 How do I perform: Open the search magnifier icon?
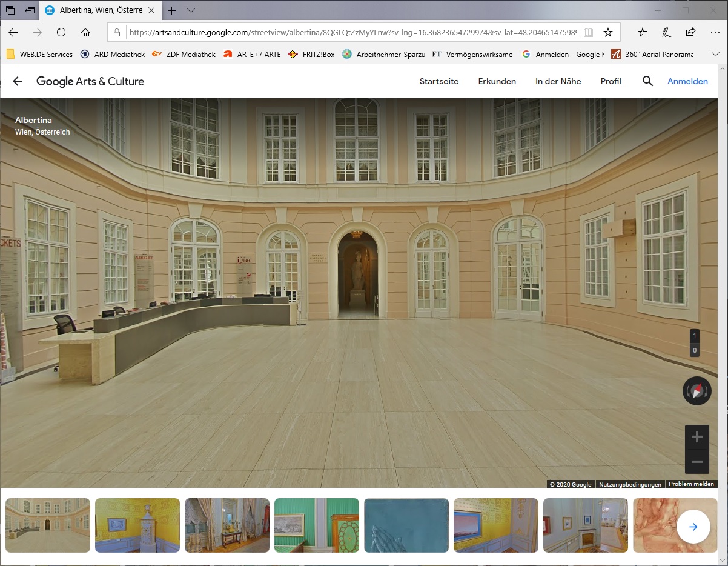click(647, 81)
